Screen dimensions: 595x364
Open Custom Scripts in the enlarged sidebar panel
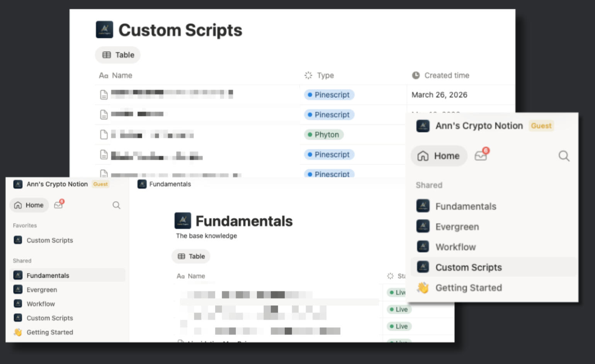tap(493, 267)
